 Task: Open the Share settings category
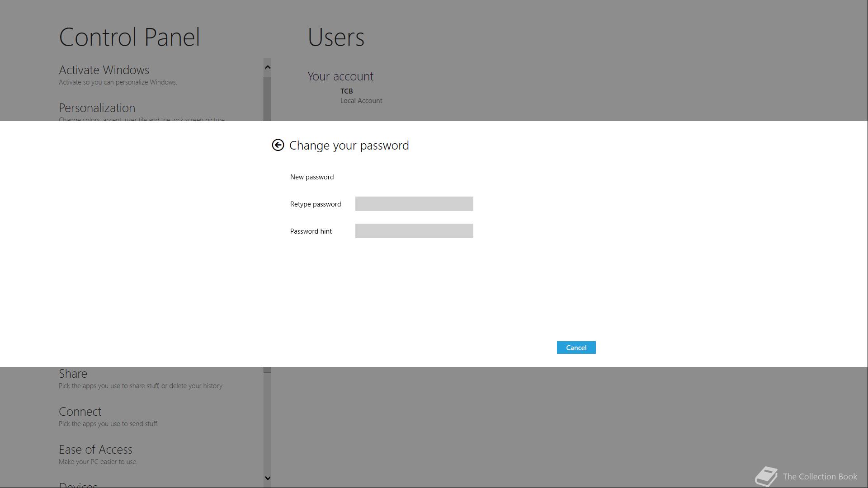73,374
